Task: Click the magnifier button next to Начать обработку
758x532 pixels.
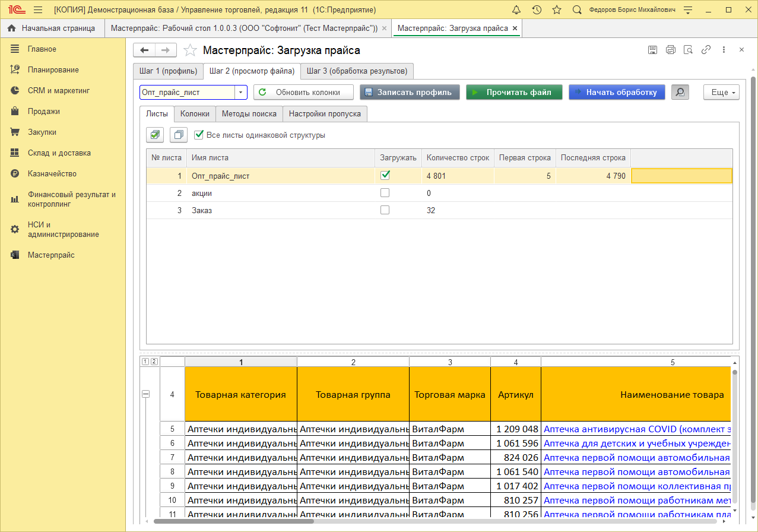Action: tap(680, 92)
